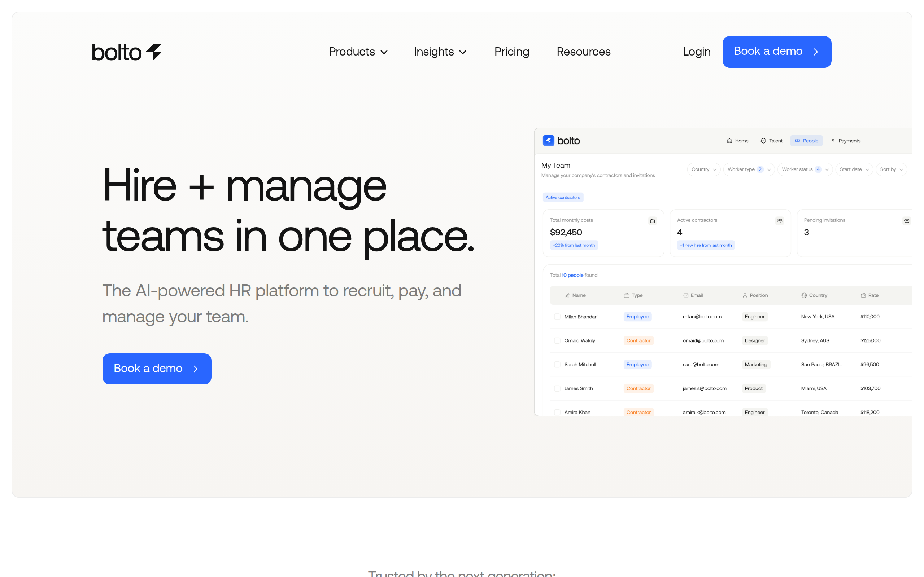Open the Pricing page from navigation

pos(511,52)
